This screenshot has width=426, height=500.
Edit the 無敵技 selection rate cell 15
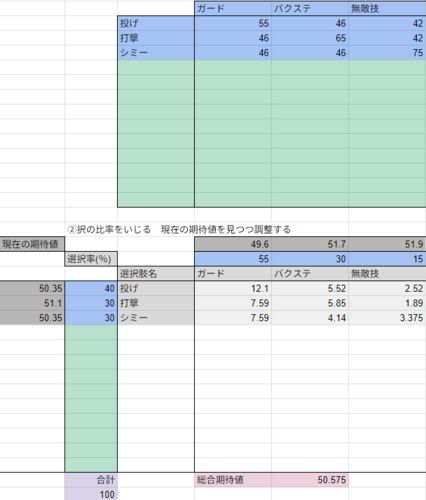(387, 259)
